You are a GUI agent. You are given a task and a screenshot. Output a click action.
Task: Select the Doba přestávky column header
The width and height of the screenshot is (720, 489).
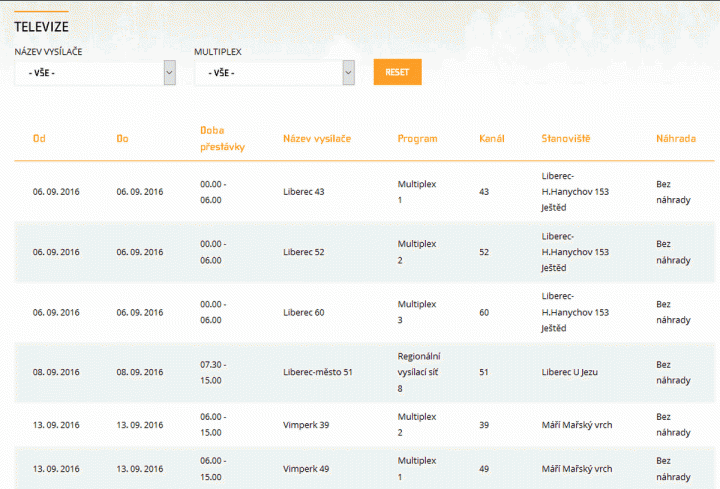click(222, 138)
